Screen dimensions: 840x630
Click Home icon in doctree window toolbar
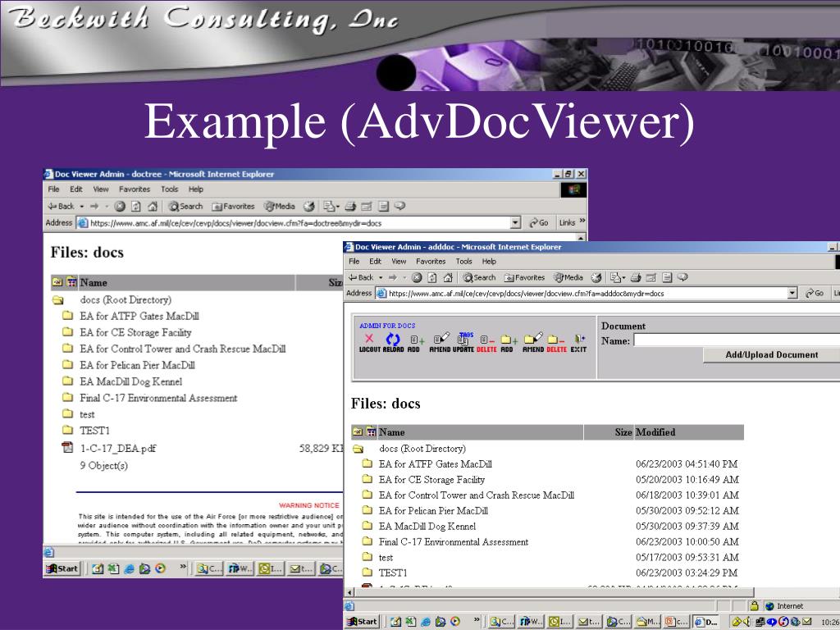(x=153, y=206)
